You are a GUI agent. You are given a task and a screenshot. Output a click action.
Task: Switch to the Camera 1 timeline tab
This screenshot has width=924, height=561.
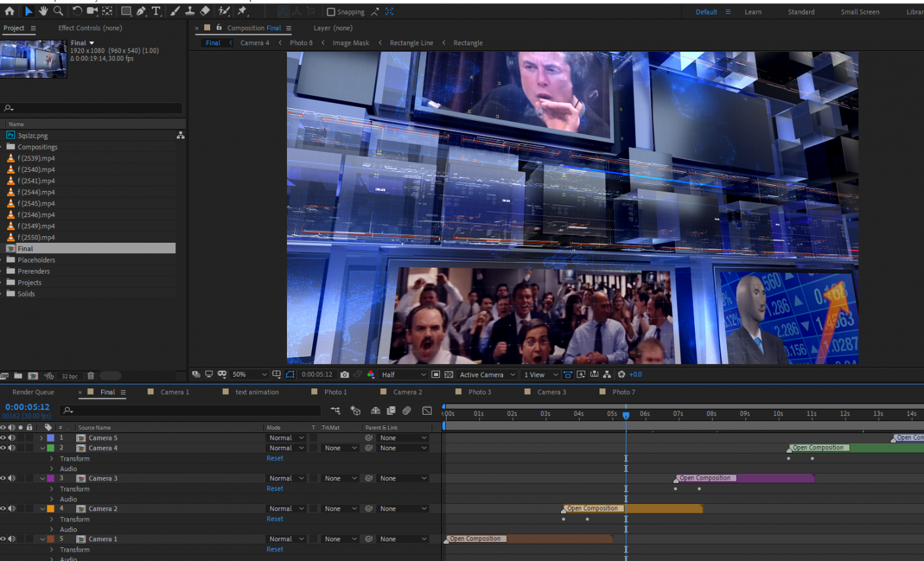174,392
